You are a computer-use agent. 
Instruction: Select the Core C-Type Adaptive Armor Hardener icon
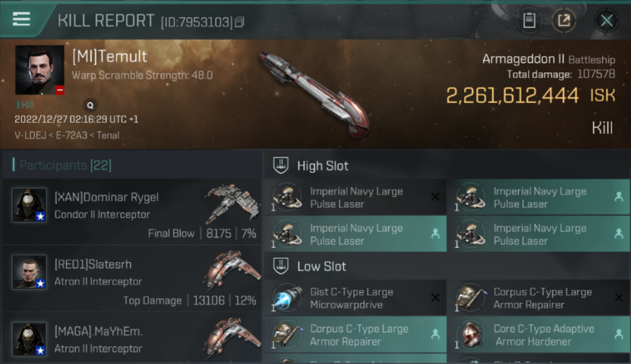tap(470, 335)
